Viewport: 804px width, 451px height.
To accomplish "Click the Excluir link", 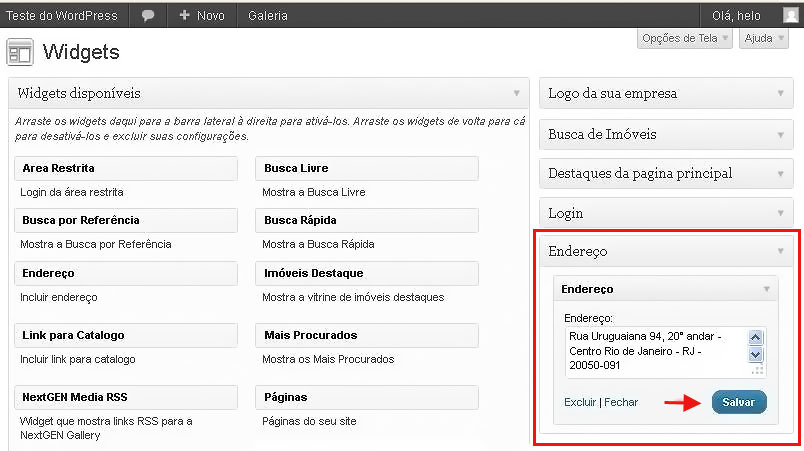I will [x=580, y=402].
